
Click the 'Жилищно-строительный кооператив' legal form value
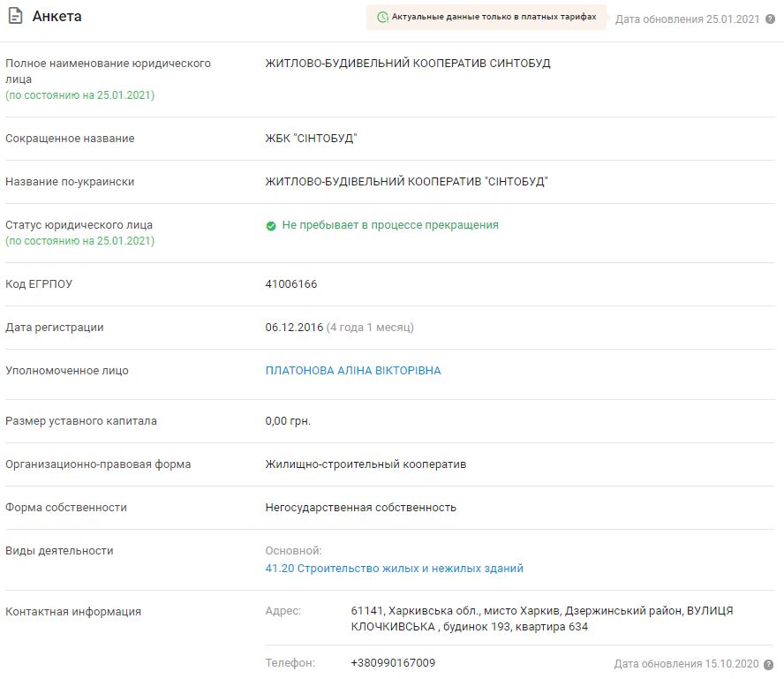pos(366,464)
